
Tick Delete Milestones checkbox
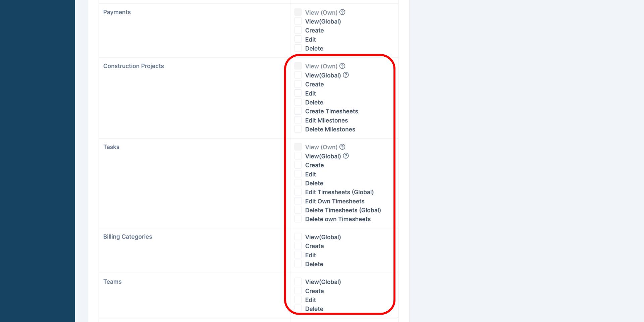298,129
